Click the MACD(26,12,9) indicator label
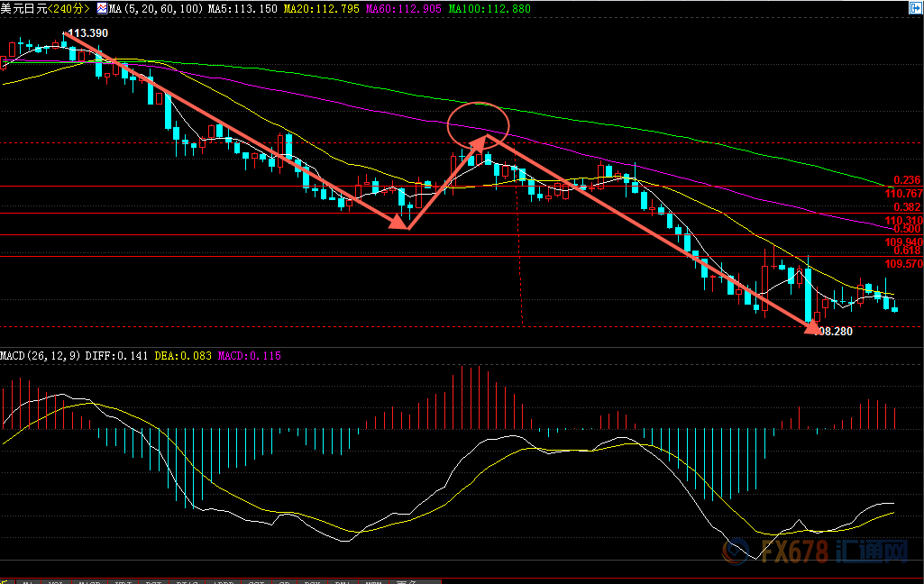924x584 pixels. point(40,356)
